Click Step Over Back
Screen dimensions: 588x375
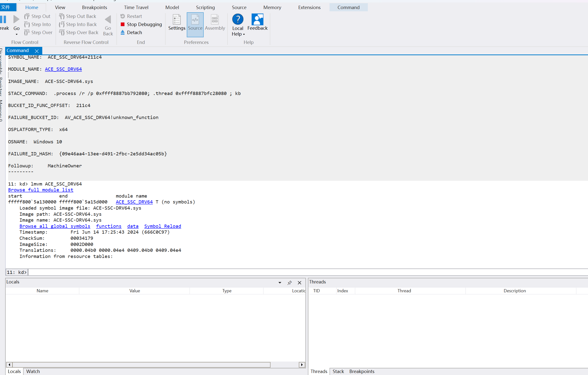[79, 32]
